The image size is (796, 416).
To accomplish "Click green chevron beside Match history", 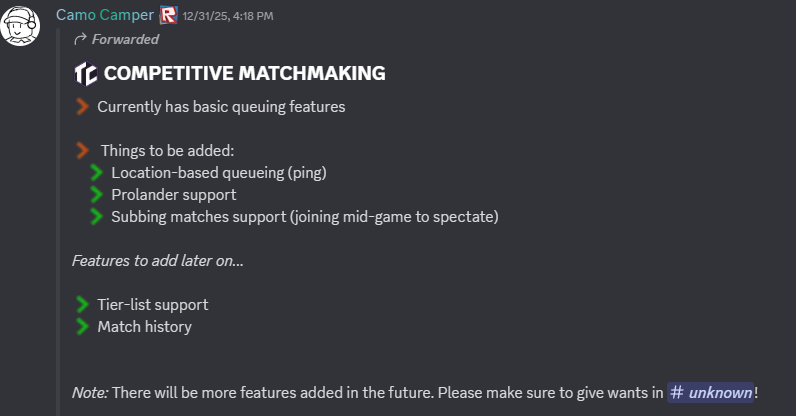I will coord(81,326).
